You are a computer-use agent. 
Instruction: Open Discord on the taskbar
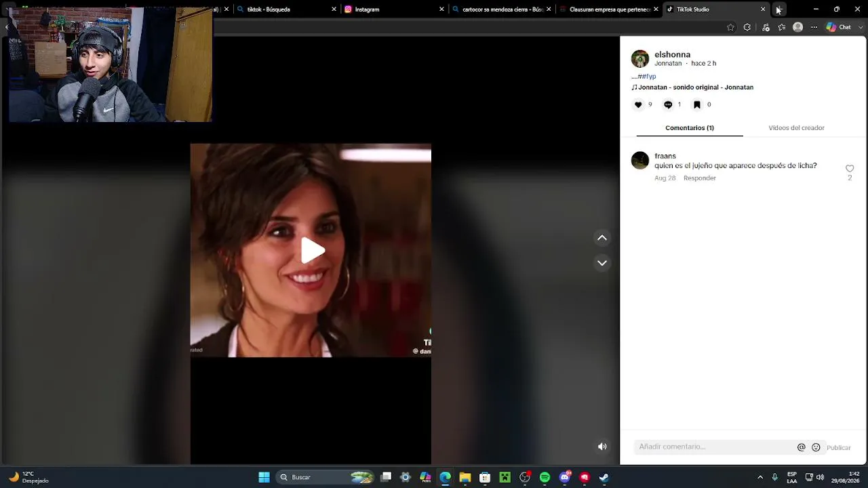565,477
